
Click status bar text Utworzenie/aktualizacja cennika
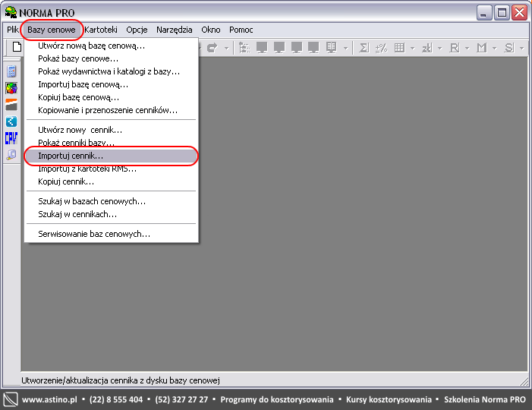pyautogui.click(x=121, y=380)
